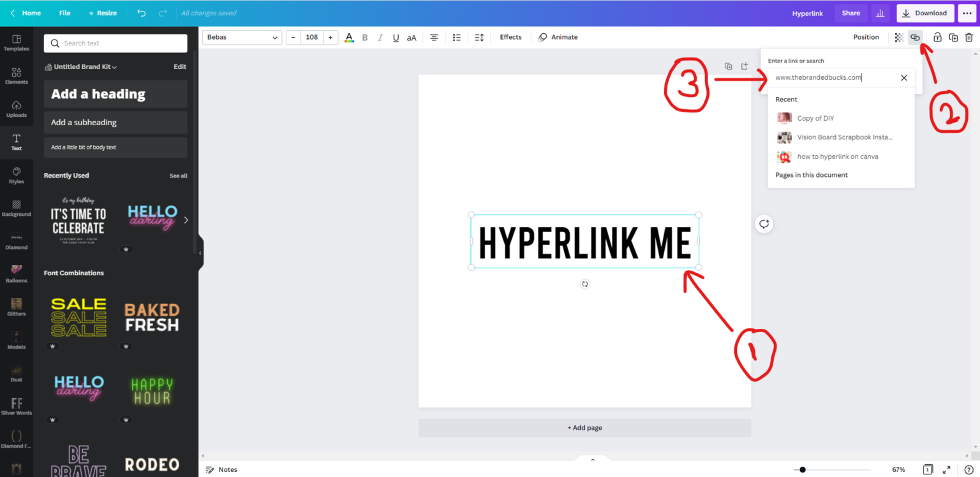Delete the element with the trash icon

[x=969, y=38]
